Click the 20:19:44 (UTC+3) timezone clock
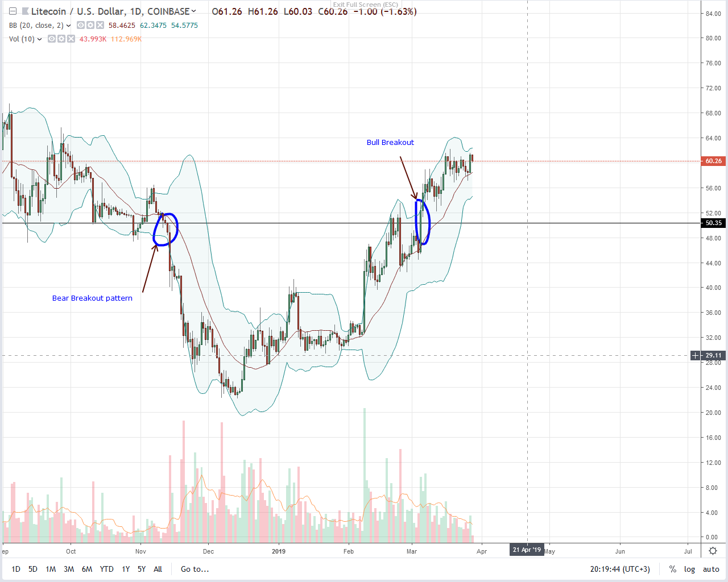This screenshot has height=582, width=728. [620, 569]
